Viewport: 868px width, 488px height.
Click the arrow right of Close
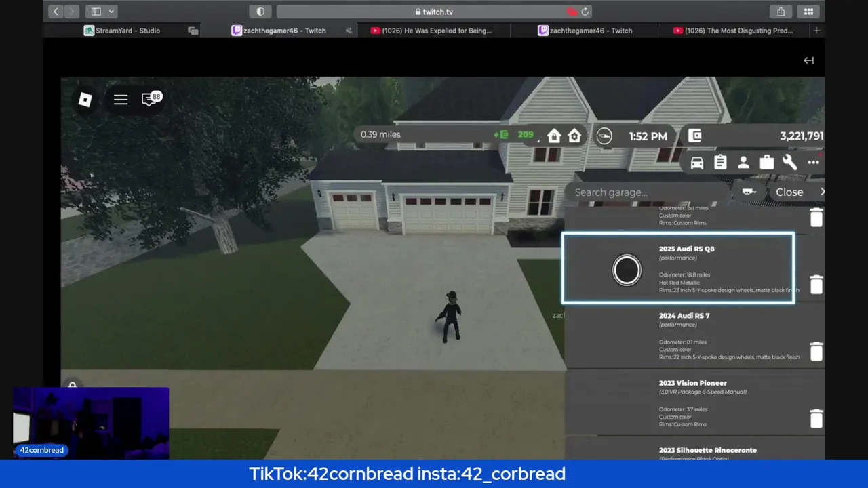pos(822,192)
